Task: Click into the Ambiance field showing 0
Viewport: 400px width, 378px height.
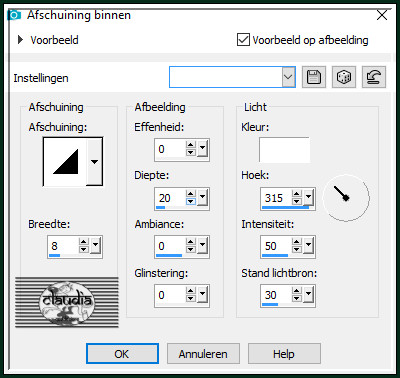Action: tap(170, 246)
